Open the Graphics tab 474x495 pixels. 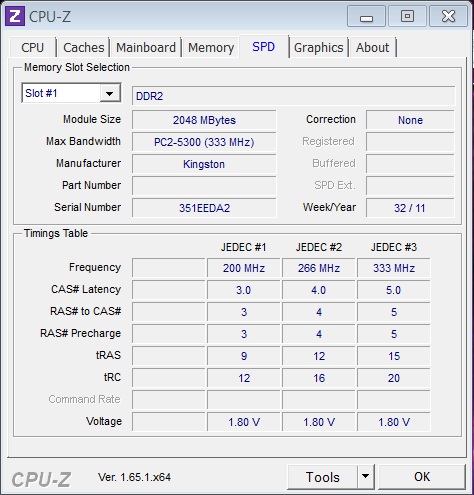[318, 47]
